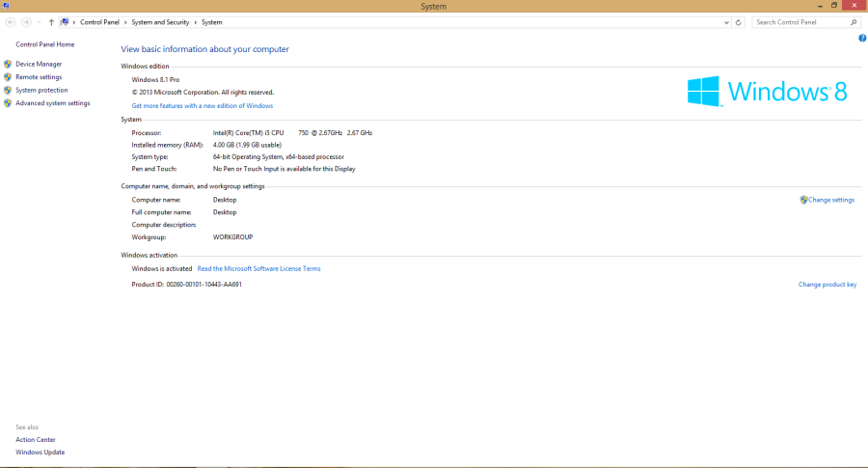Open Remote settings from the sidebar
The width and height of the screenshot is (868, 468).
click(39, 77)
